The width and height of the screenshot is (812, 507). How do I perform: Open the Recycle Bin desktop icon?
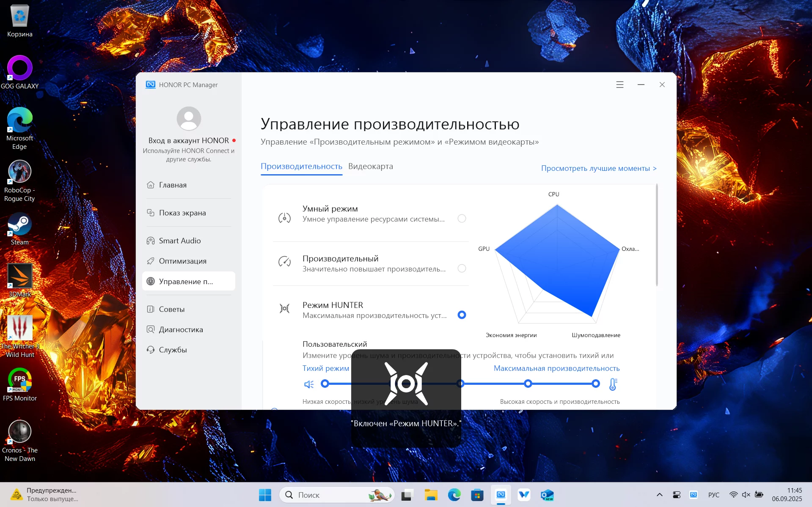tap(20, 21)
